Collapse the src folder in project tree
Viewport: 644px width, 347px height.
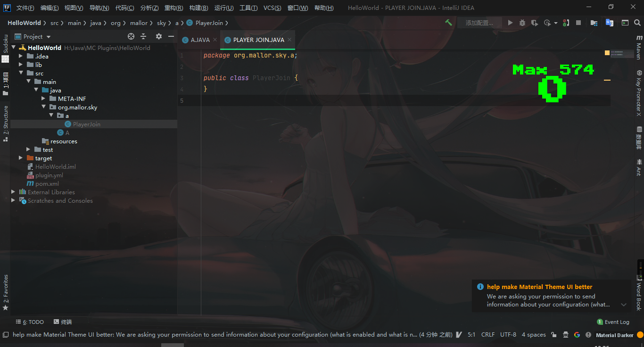[x=21, y=73]
